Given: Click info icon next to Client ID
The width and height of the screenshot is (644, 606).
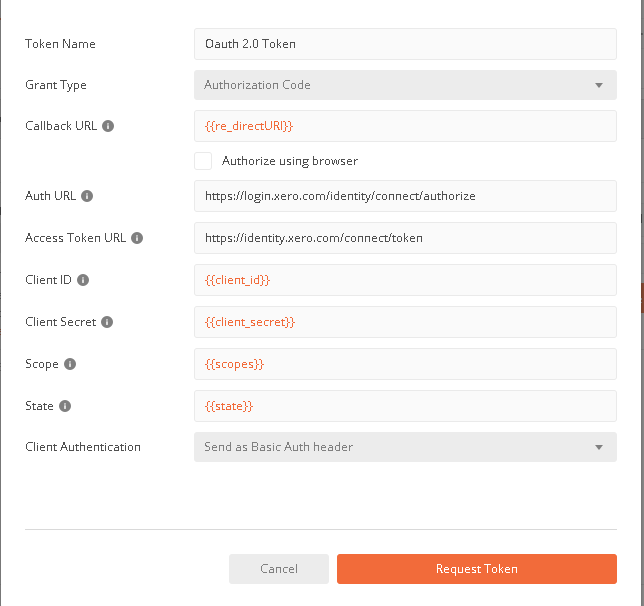Looking at the screenshot, I should [83, 280].
